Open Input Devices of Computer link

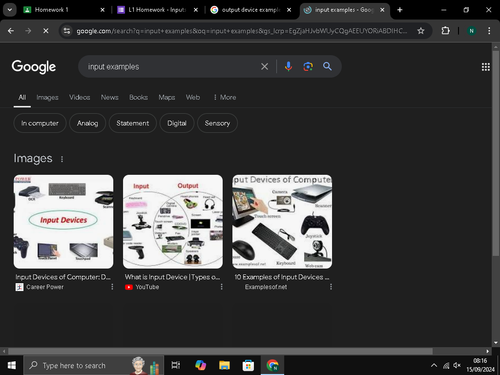pos(63,277)
